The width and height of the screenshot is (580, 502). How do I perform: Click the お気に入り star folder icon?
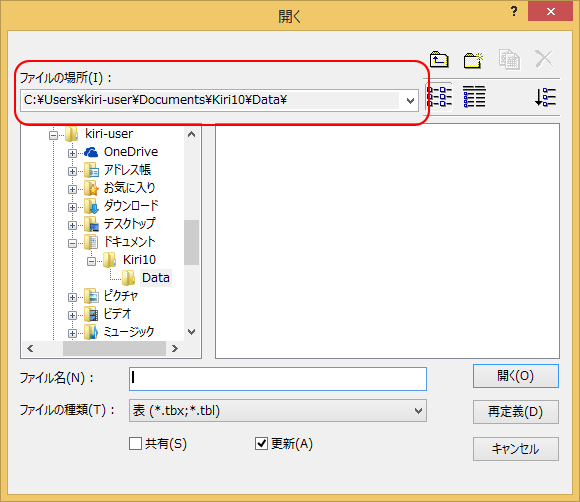pyautogui.click(x=91, y=188)
